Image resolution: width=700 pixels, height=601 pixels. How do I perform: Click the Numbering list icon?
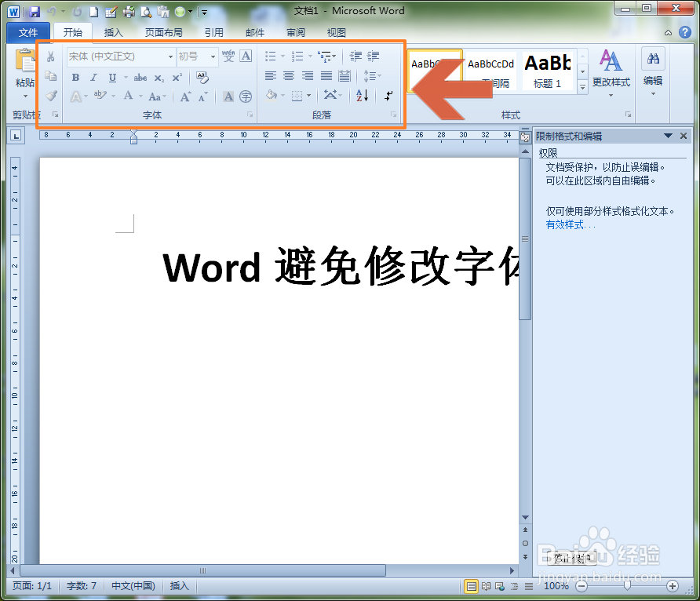click(x=297, y=56)
